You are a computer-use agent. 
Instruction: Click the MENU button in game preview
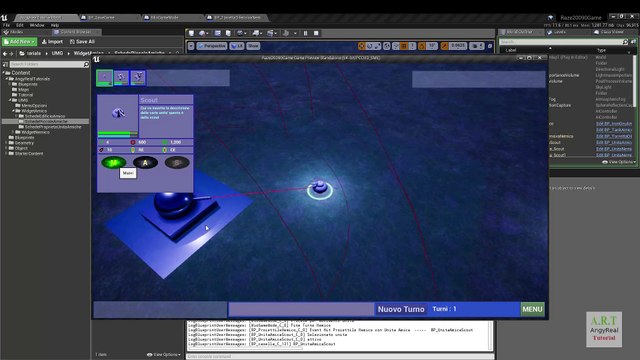click(532, 309)
